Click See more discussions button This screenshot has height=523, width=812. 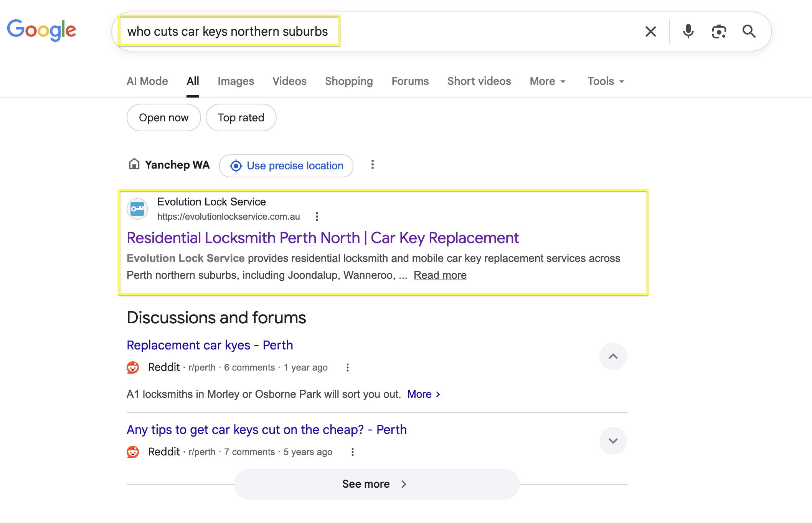tap(376, 484)
